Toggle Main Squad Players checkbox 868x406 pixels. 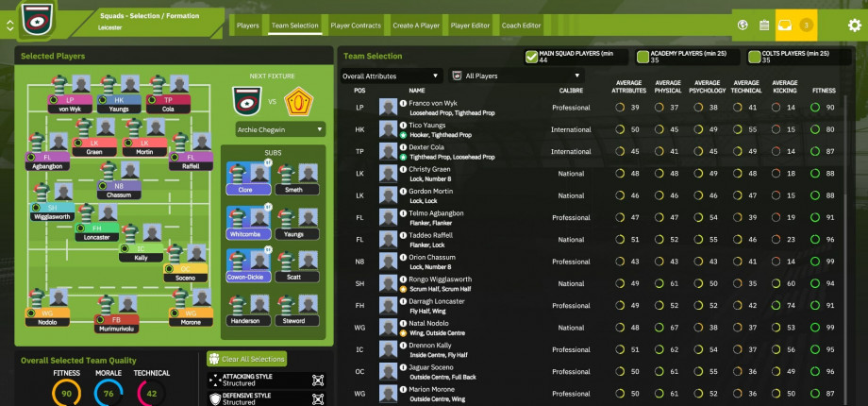tap(531, 57)
